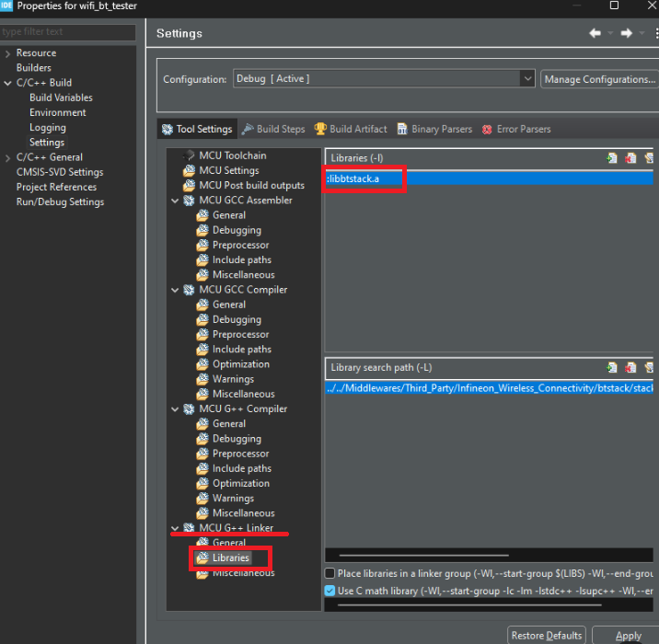Focus the type filter text field

68,32
